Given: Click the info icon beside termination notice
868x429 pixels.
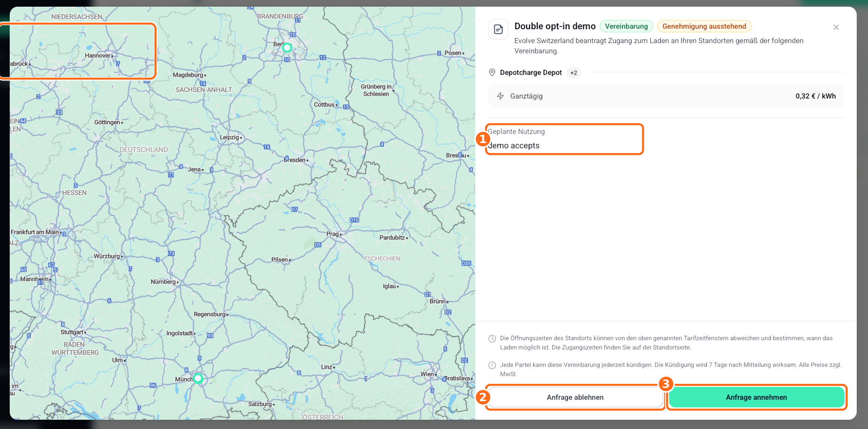Looking at the screenshot, I should pyautogui.click(x=492, y=365).
